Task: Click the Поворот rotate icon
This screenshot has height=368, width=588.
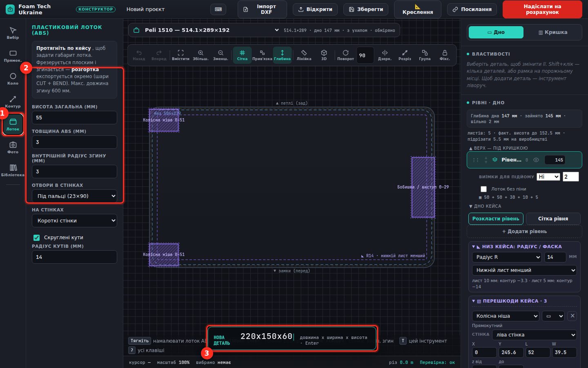Action: pos(345,55)
